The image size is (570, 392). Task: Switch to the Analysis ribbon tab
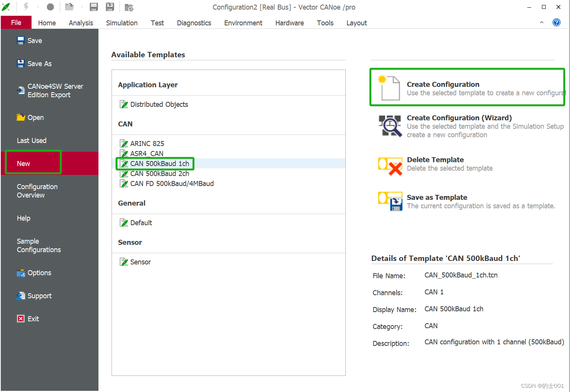coord(81,23)
